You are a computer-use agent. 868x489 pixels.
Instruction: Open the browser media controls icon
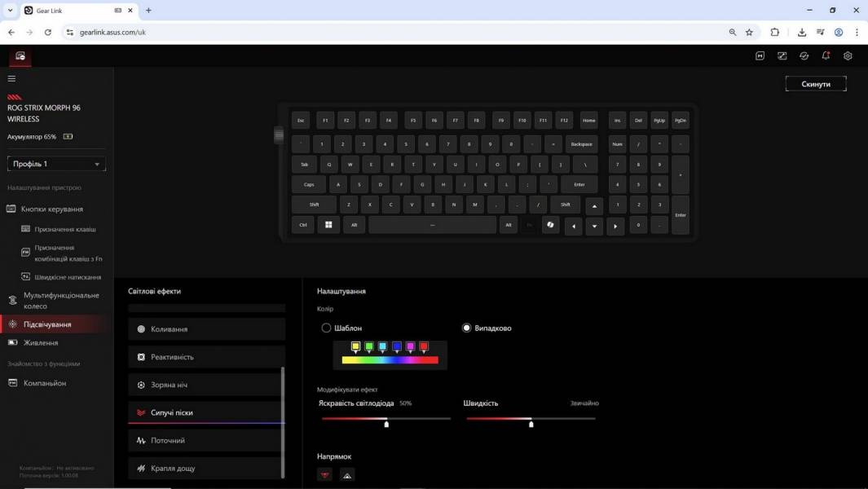821,32
